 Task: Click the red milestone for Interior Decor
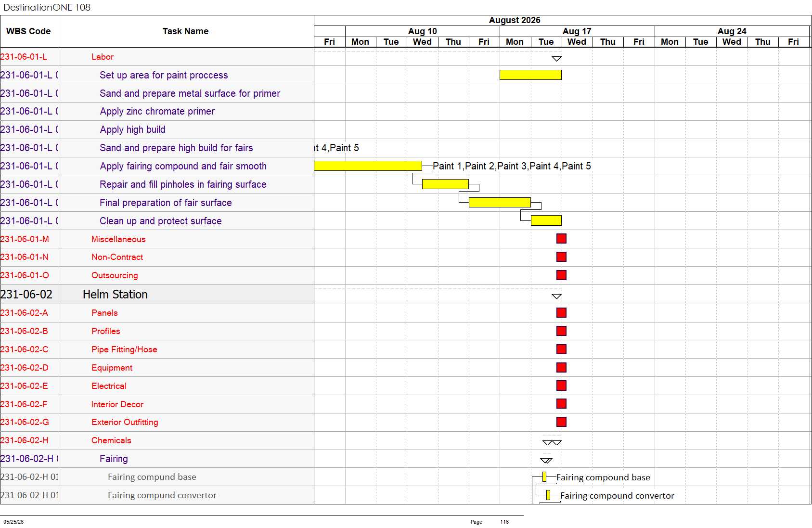pos(561,404)
